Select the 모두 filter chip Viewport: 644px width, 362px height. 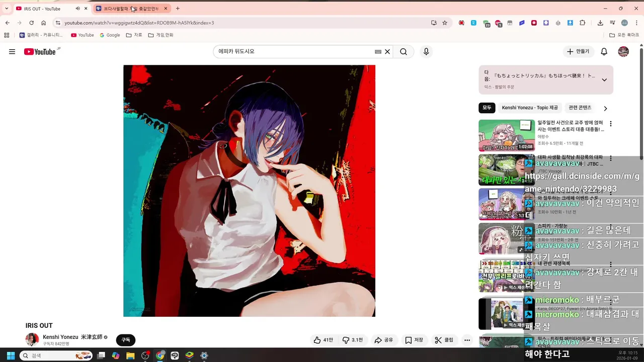click(x=487, y=108)
